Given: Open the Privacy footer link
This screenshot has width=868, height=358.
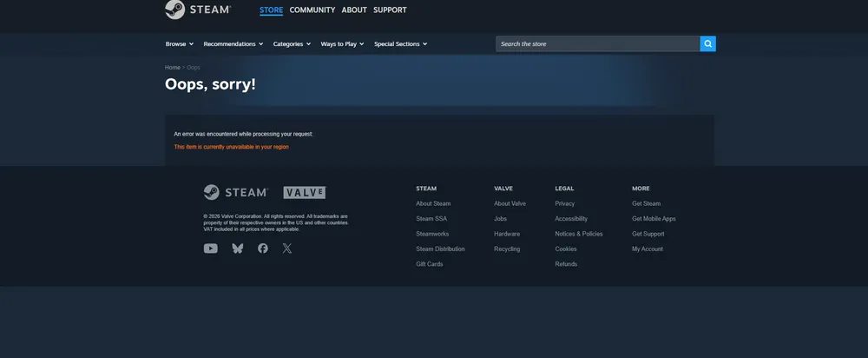Looking at the screenshot, I should coord(565,203).
